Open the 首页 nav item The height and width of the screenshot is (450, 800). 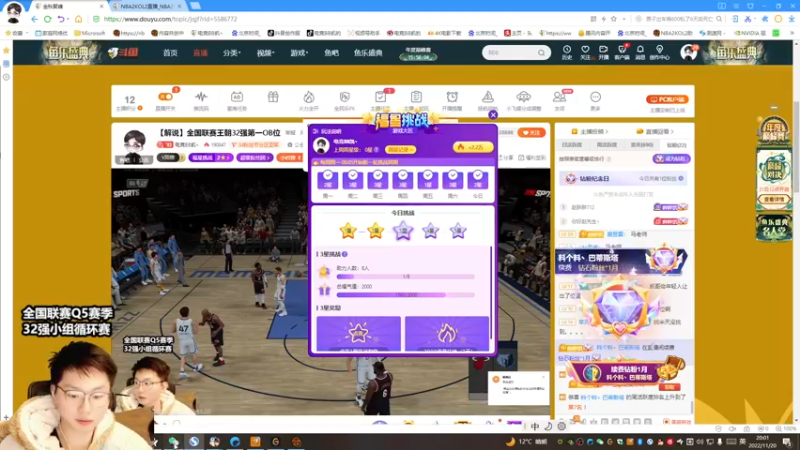click(170, 53)
